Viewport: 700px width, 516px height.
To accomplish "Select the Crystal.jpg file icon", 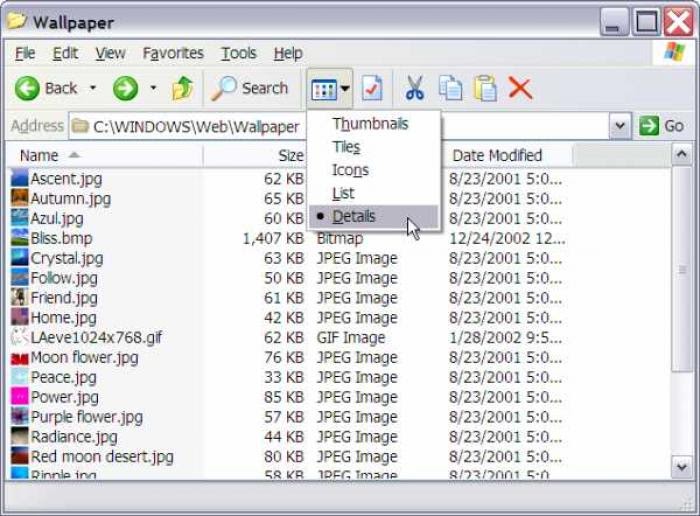I will (19, 258).
